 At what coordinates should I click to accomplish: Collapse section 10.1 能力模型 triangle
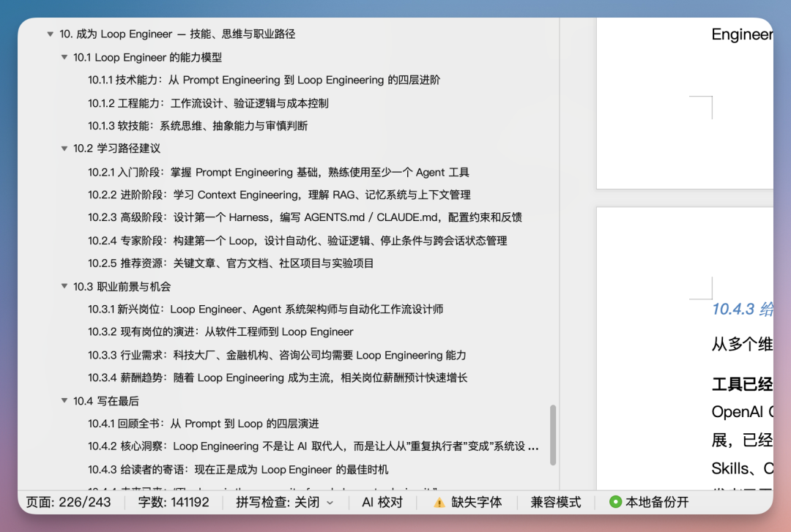click(64, 58)
